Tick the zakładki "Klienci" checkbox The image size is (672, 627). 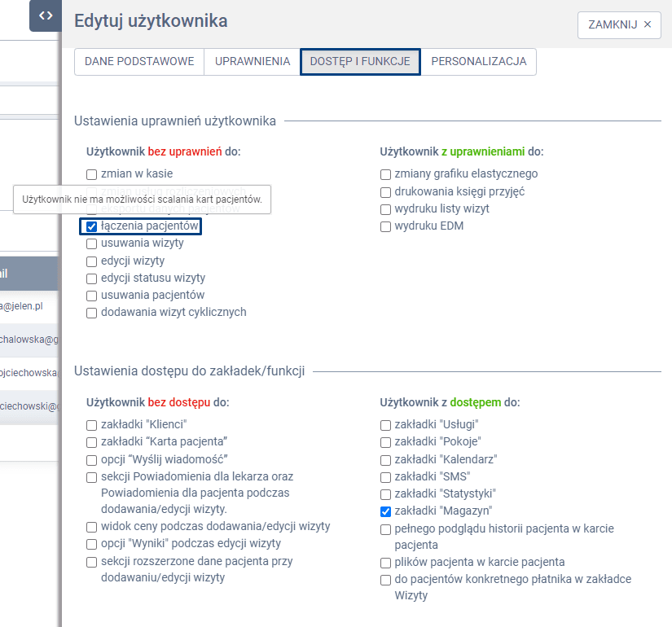click(x=92, y=425)
